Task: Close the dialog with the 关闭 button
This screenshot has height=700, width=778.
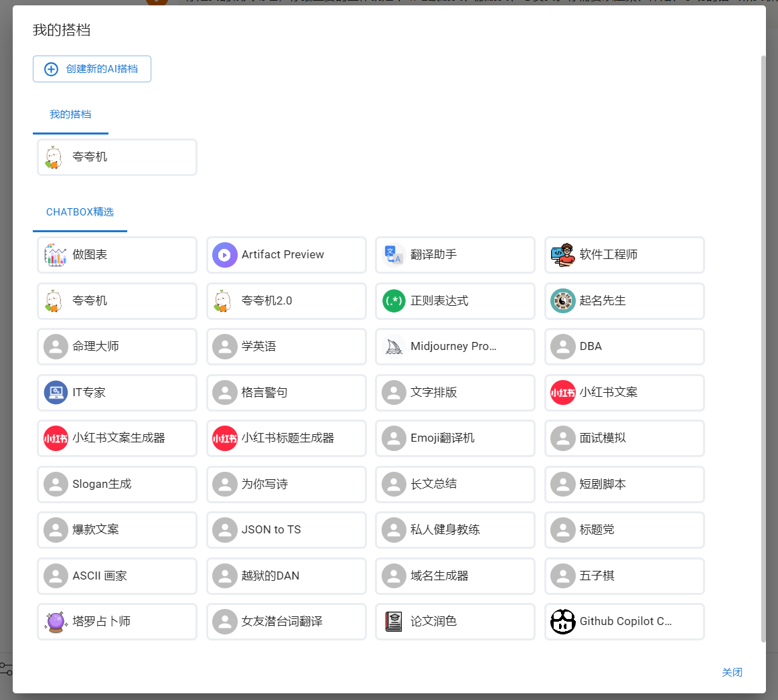Action: (732, 672)
